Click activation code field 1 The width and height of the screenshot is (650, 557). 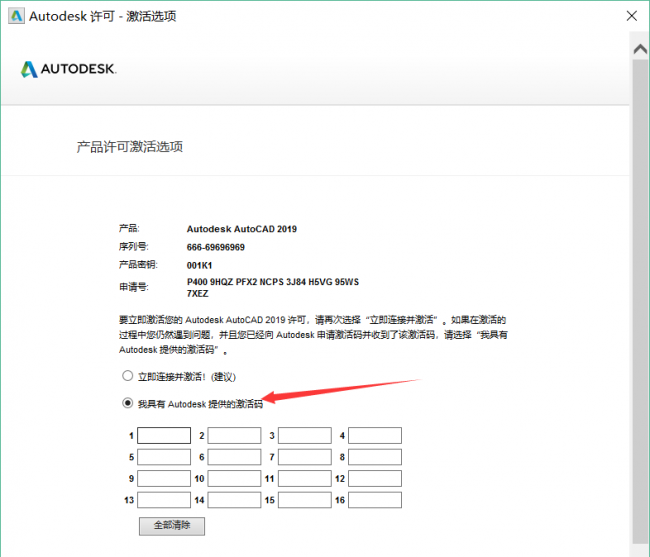coord(164,436)
